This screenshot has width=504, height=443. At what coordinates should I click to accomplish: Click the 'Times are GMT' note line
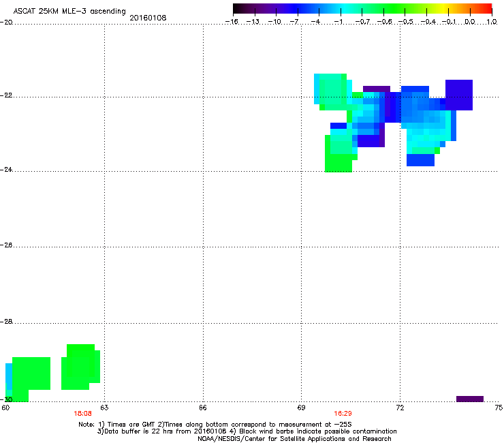pos(215,425)
